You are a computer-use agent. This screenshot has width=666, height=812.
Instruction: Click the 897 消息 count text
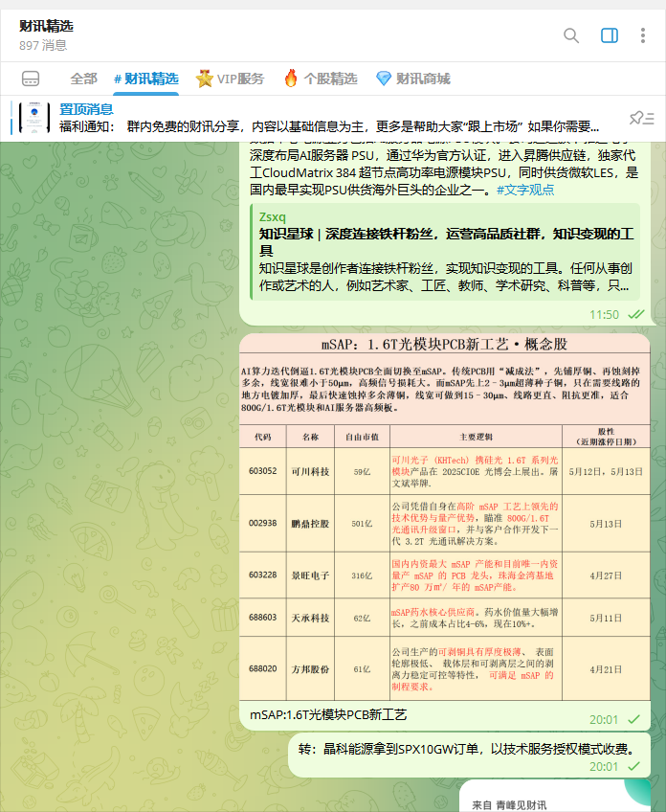pyautogui.click(x=43, y=46)
